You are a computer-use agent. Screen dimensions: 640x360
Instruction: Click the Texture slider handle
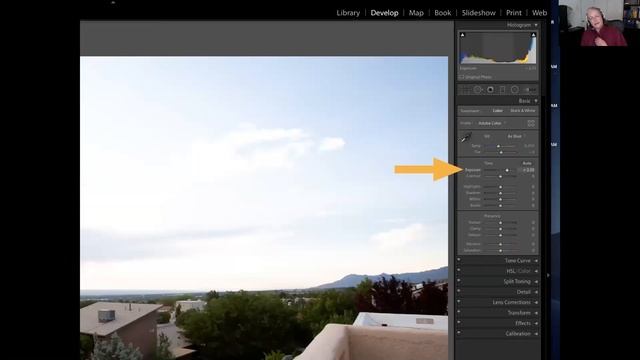(500, 223)
